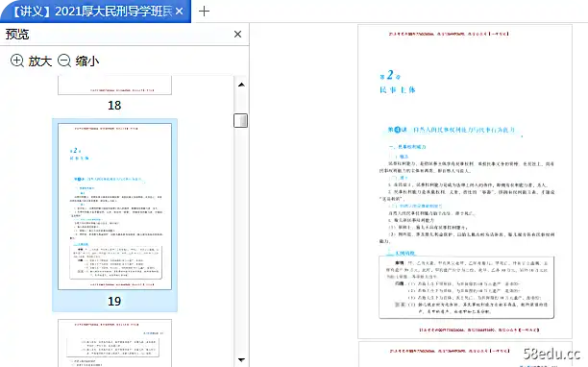Click the boxed case example on main page
The width and height of the screenshot is (588, 367).
click(x=467, y=287)
